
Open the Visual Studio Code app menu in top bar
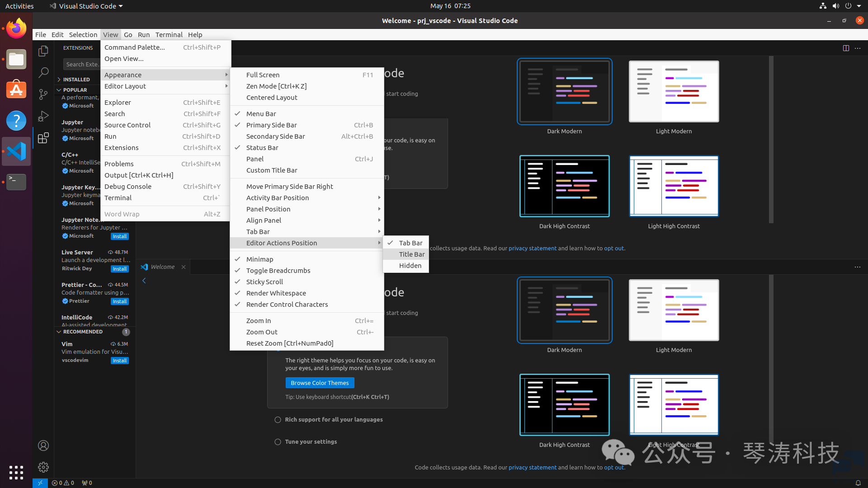pyautogui.click(x=86, y=6)
